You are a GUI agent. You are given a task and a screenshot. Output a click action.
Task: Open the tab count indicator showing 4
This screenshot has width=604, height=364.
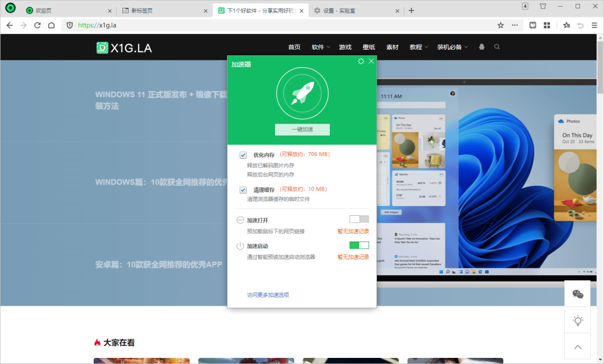point(525,6)
